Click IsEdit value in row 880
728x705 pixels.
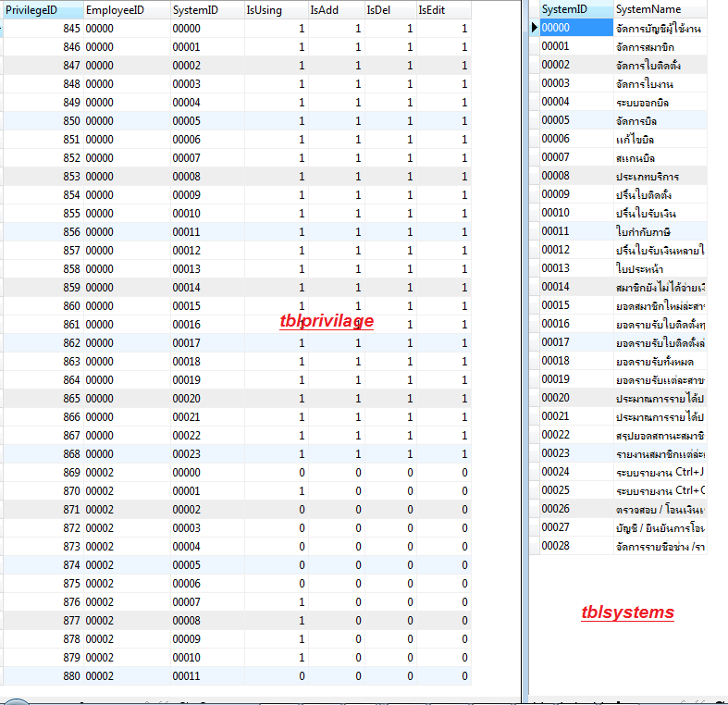[x=443, y=676]
